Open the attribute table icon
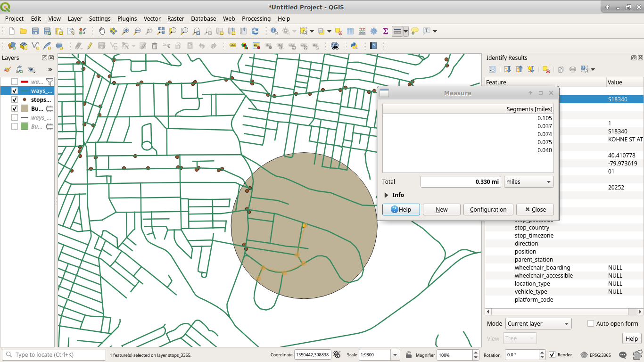Image resolution: width=644 pixels, height=362 pixels. [350, 31]
